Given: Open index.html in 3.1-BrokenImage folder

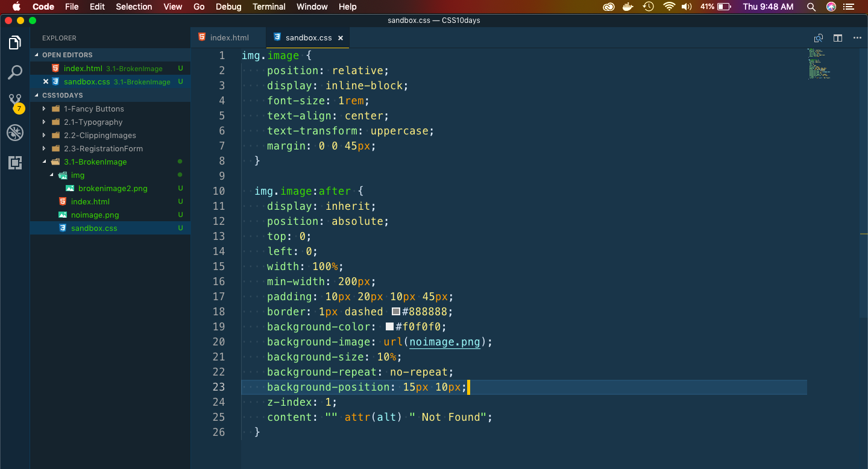Looking at the screenshot, I should click(x=110, y=201).
